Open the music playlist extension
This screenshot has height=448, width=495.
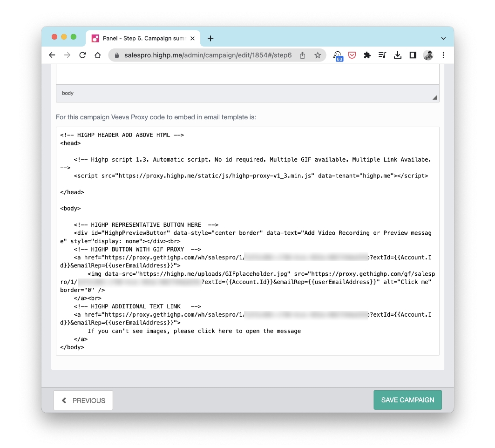(382, 55)
